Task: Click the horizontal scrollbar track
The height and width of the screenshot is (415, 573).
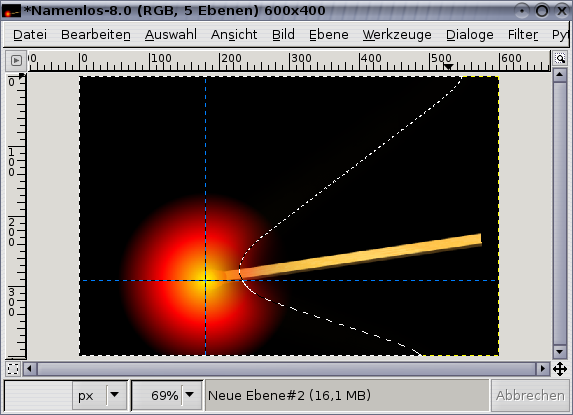Action: click(x=286, y=369)
